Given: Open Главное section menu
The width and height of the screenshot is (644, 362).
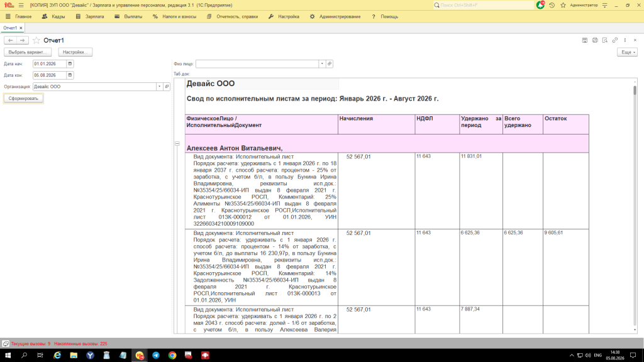Looking at the screenshot, I should coord(18,17).
